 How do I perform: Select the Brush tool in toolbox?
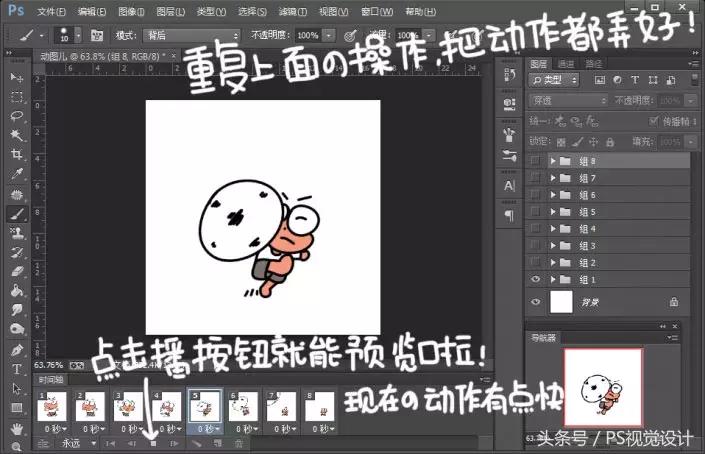[17, 214]
